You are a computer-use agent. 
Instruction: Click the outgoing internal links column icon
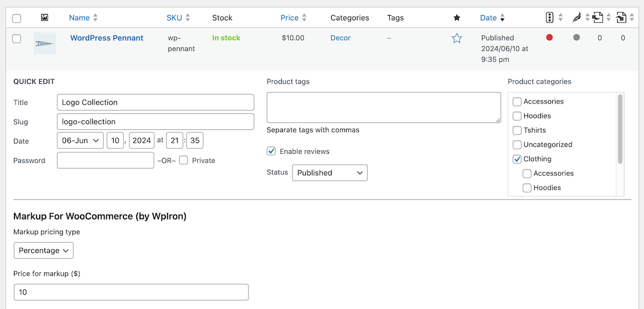[598, 18]
